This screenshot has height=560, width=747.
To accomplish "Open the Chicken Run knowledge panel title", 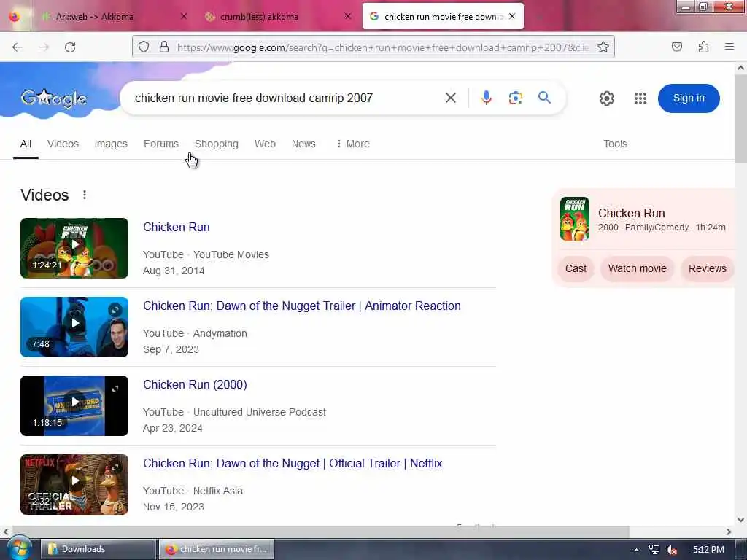I will tap(631, 214).
